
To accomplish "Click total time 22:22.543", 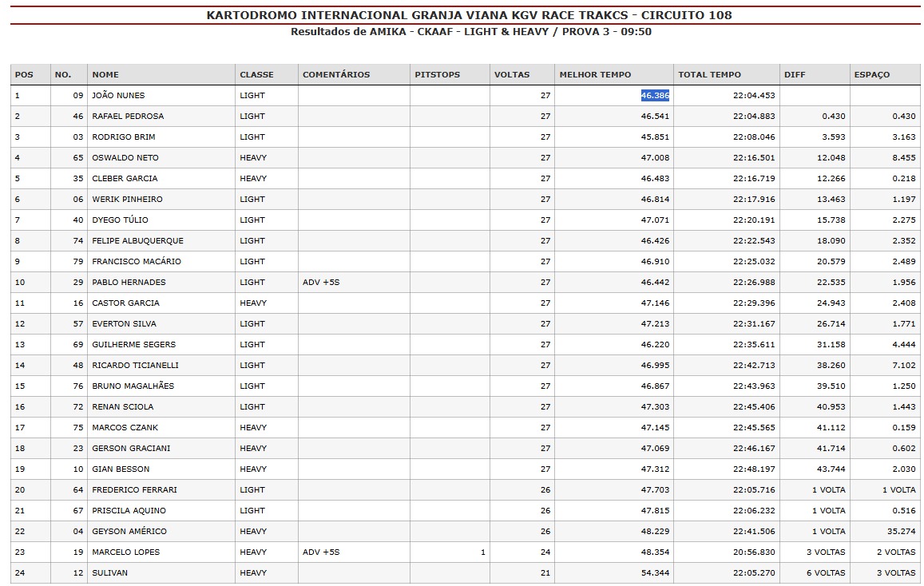I will tap(754, 241).
